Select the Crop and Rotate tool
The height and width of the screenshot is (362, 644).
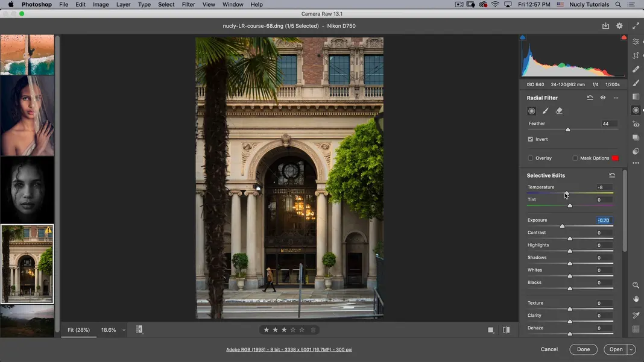[x=636, y=55]
